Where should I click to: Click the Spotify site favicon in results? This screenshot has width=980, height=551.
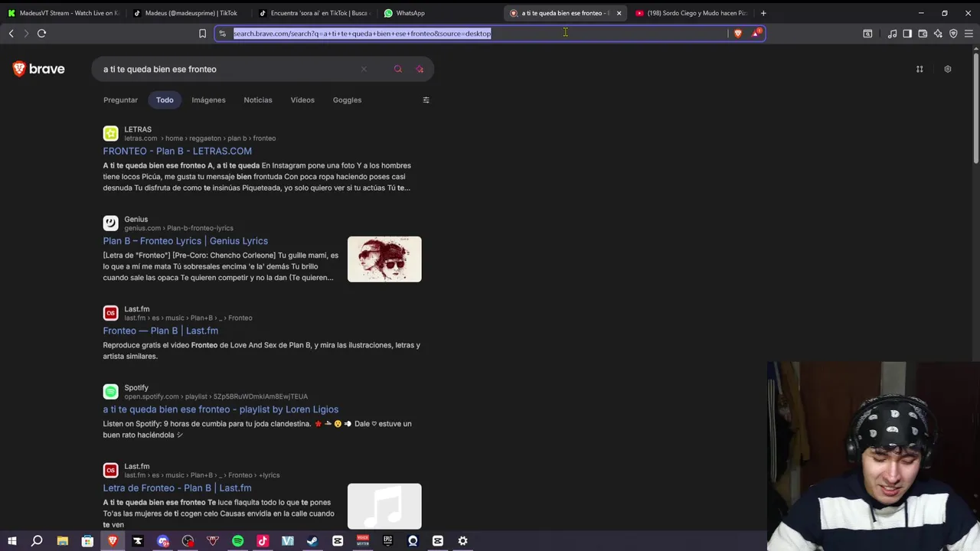pos(111,392)
